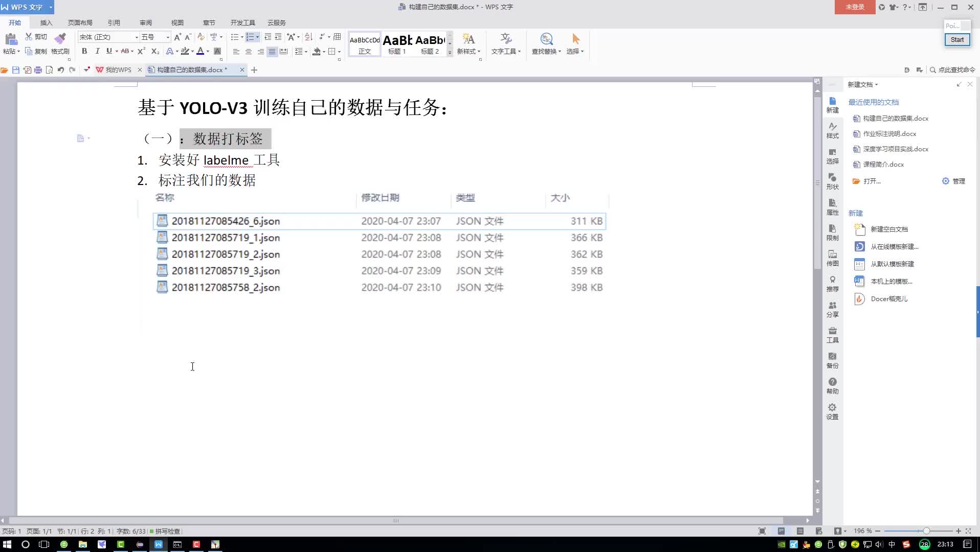Toggle italic formatting
The width and height of the screenshot is (980, 552).
point(97,51)
